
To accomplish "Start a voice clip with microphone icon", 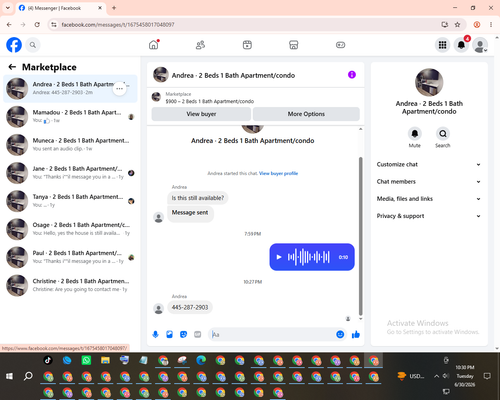I will tap(155, 334).
